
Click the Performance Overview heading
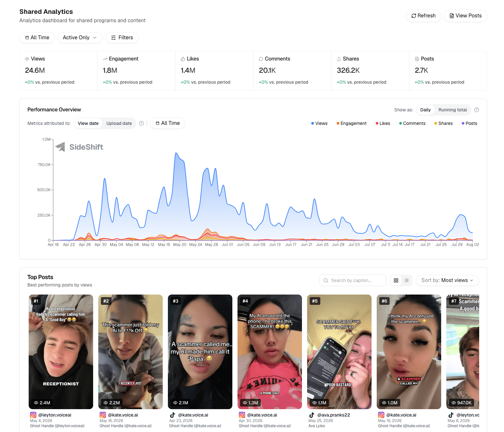pyautogui.click(x=54, y=110)
